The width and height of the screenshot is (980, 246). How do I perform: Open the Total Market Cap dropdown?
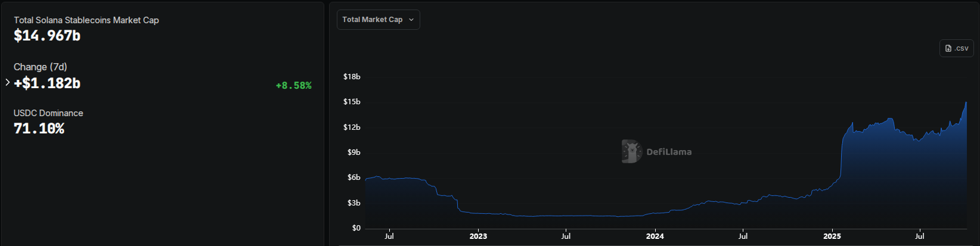tap(378, 20)
